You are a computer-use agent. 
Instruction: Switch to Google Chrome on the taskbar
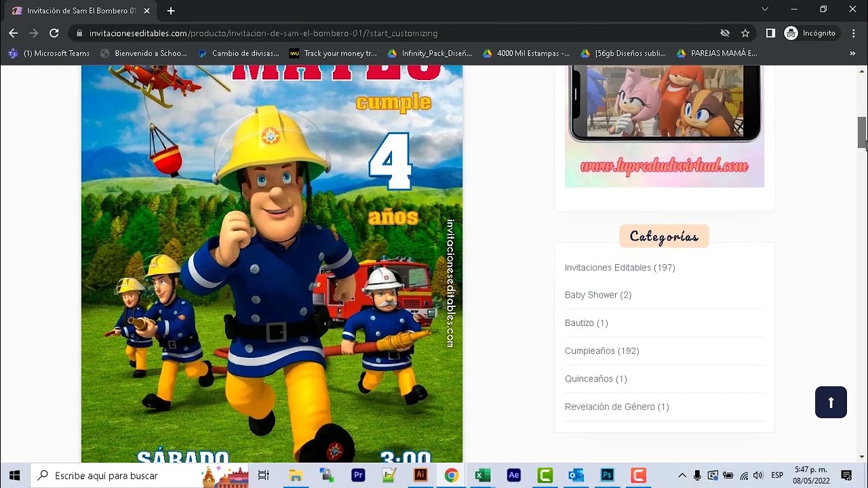pyautogui.click(x=452, y=475)
